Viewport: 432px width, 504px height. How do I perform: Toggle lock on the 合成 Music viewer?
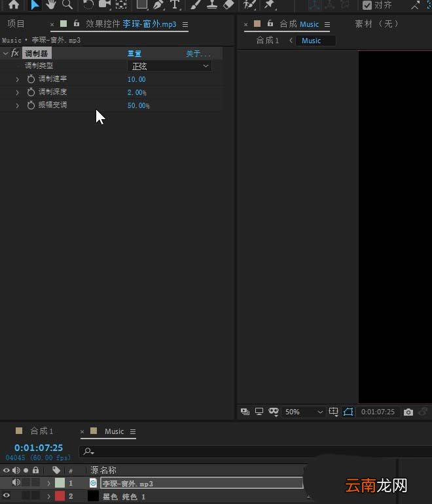tap(270, 24)
